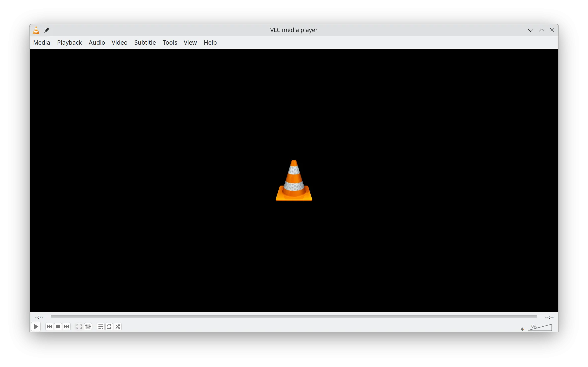This screenshot has width=588, height=367.
Task: Click the roll-up chevron in the title bar
Action: pos(530,30)
